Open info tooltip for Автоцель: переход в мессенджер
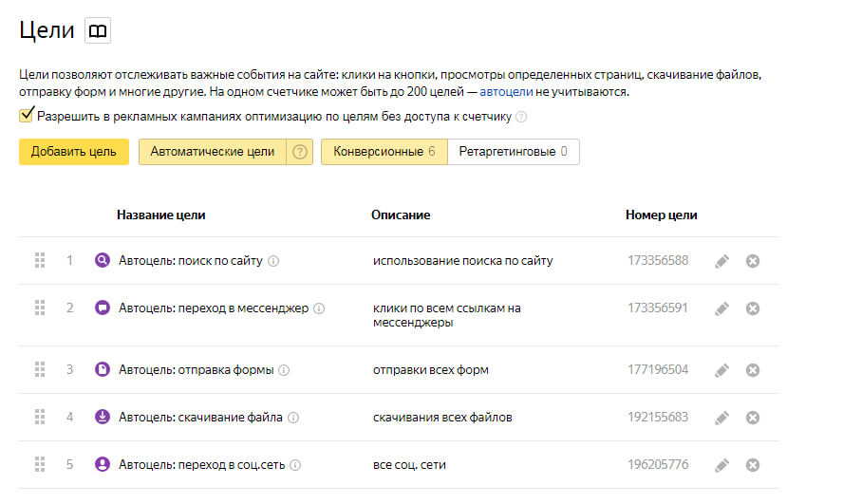This screenshot has width=843, height=504. coord(319,308)
